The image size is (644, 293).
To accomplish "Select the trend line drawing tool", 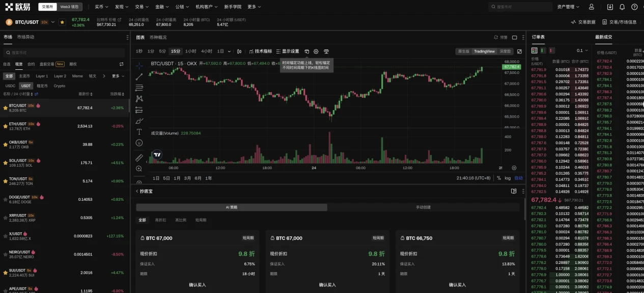I will [x=139, y=76].
